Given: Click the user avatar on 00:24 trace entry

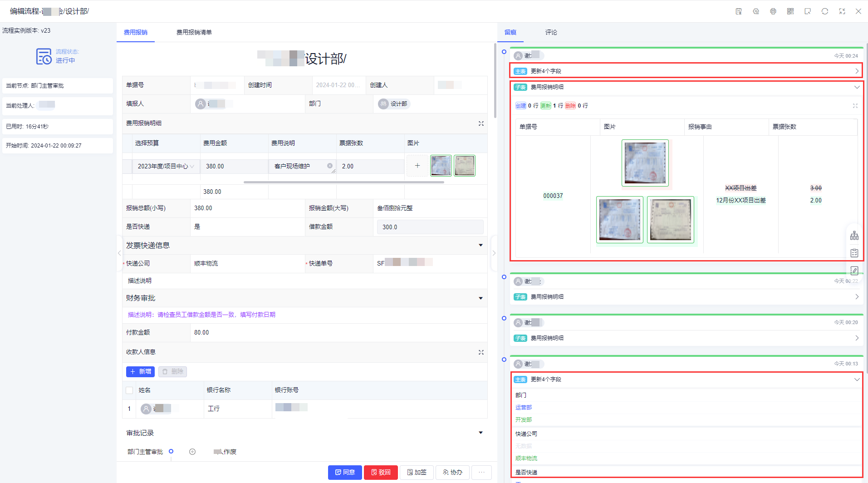Looking at the screenshot, I should [519, 56].
